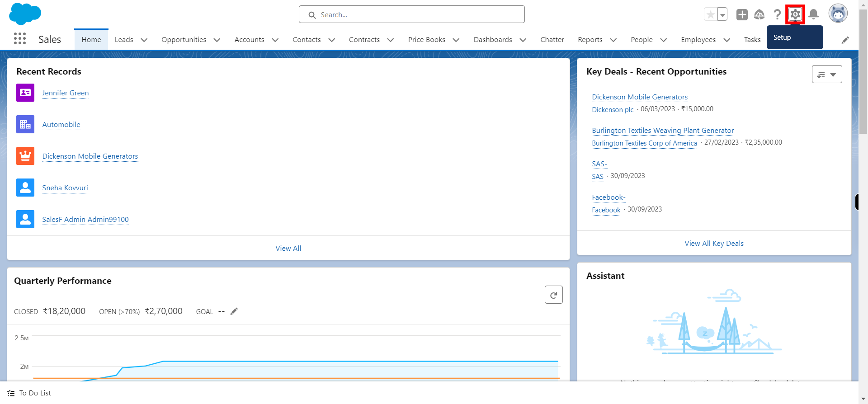Click View All Key Deals

[714, 243]
